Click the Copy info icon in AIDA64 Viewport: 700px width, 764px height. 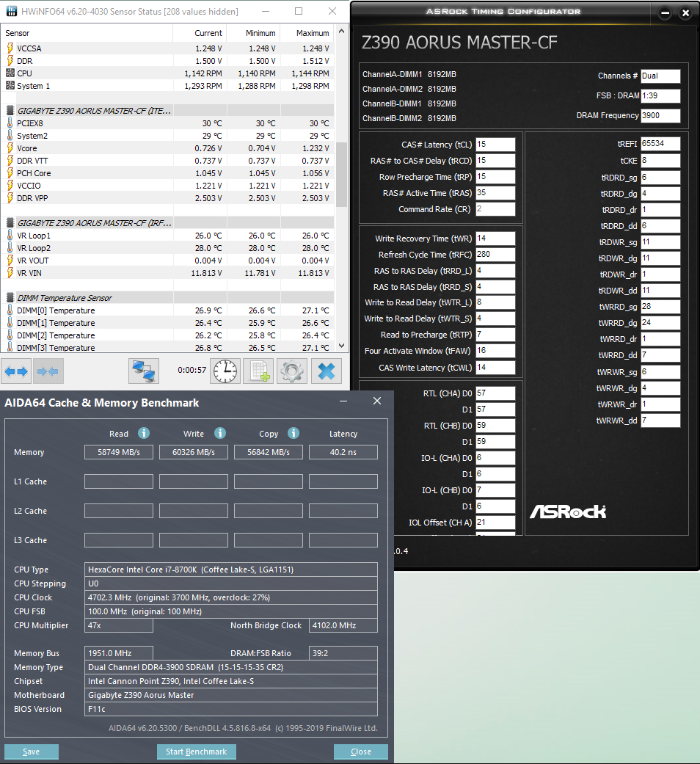click(294, 433)
